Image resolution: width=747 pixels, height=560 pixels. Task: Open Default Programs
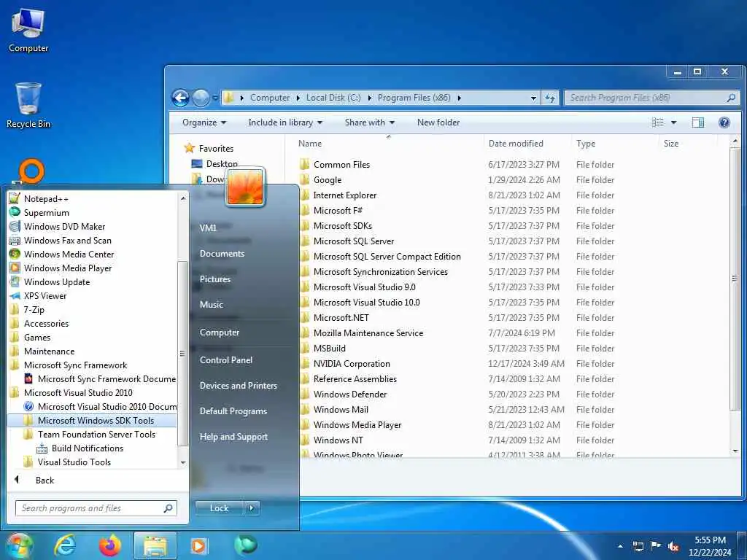[233, 411]
